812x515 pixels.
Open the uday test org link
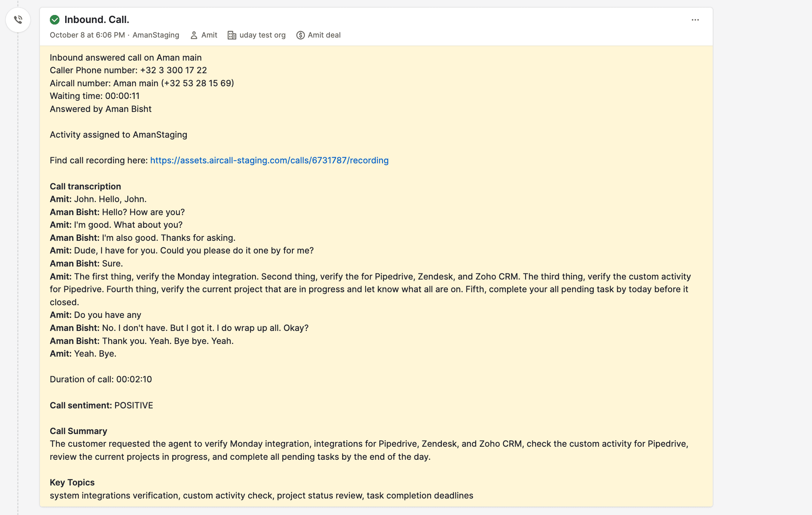tap(262, 35)
